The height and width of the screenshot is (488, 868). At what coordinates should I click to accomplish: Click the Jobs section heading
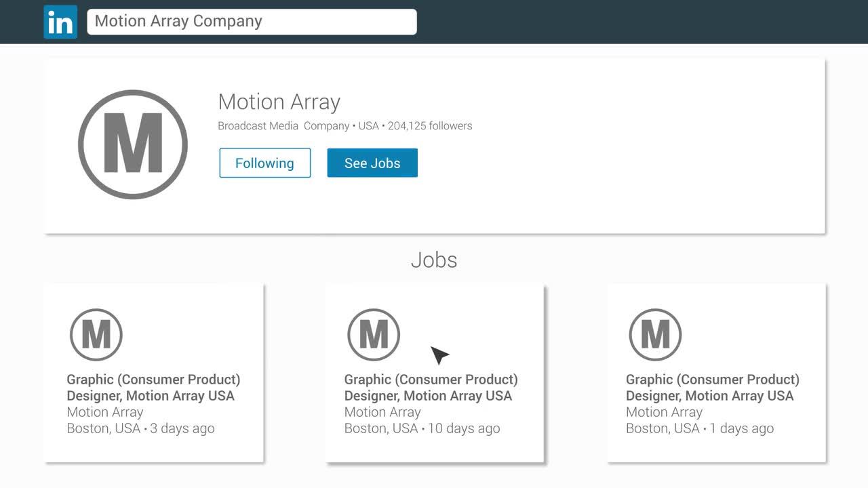click(434, 260)
